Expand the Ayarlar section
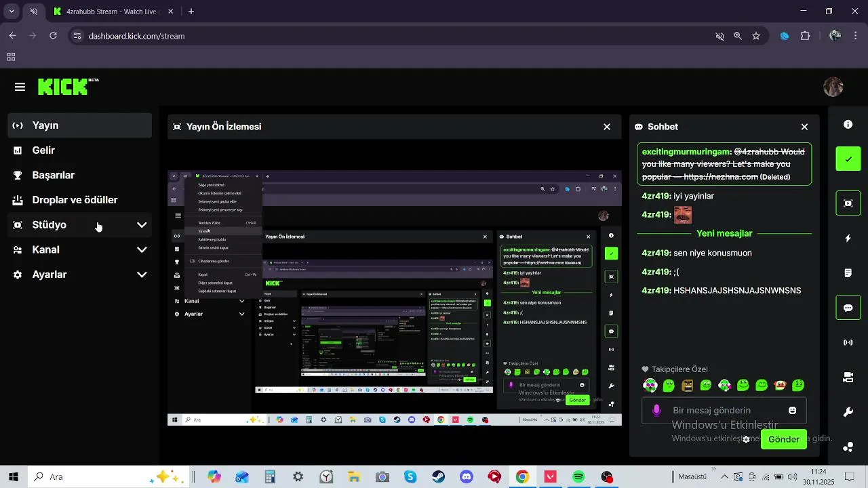The width and height of the screenshot is (868, 488). [80, 274]
